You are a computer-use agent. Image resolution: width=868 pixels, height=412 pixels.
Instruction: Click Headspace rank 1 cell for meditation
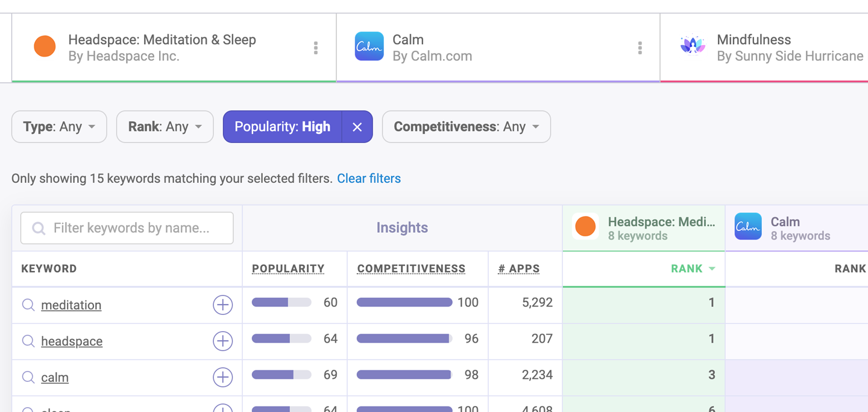point(644,305)
